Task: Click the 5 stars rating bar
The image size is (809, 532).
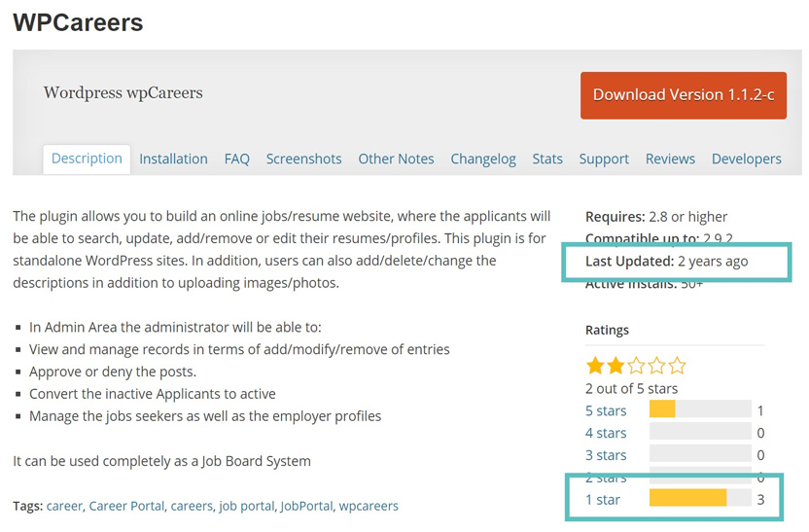Action: click(x=700, y=409)
